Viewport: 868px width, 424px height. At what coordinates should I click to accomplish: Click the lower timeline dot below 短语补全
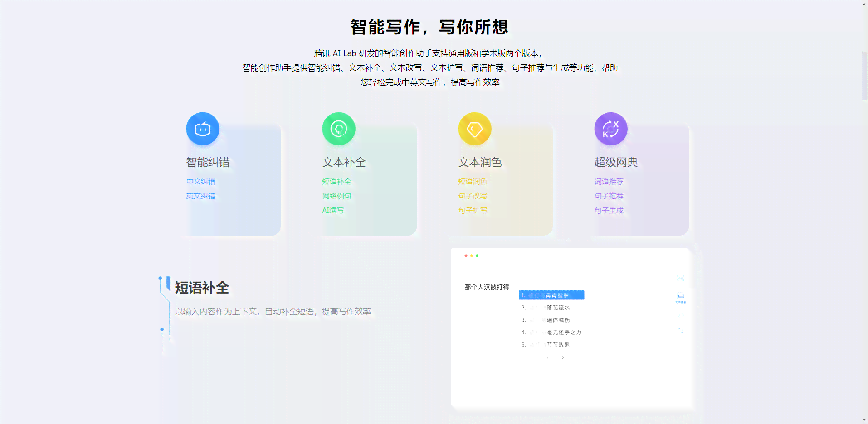pyautogui.click(x=162, y=329)
